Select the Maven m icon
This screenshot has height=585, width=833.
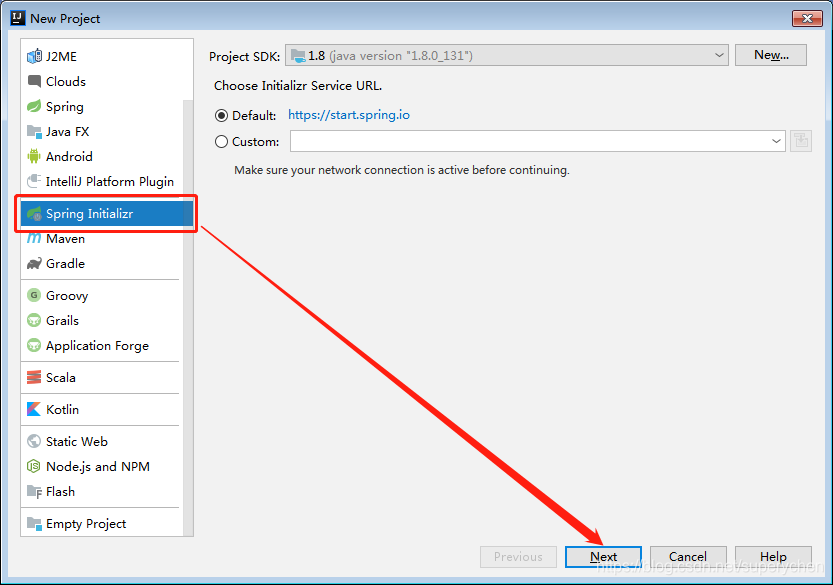point(34,239)
